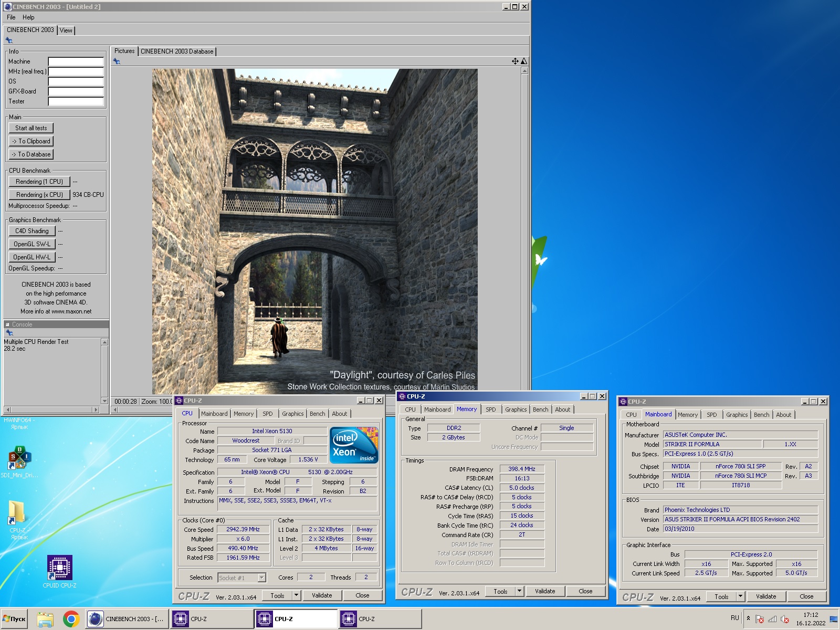Open the Bench tab in the left CPU-Z window
This screenshot has height=630, width=840.
318,414
